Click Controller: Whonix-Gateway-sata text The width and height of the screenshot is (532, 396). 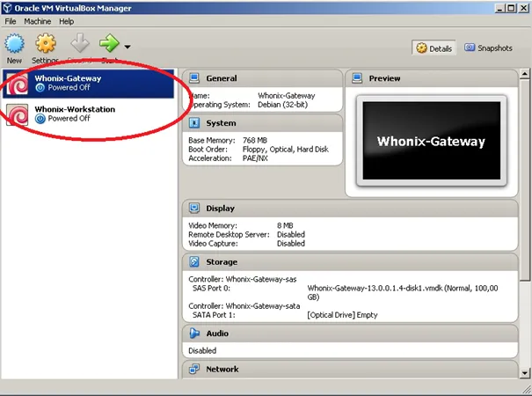tap(244, 306)
